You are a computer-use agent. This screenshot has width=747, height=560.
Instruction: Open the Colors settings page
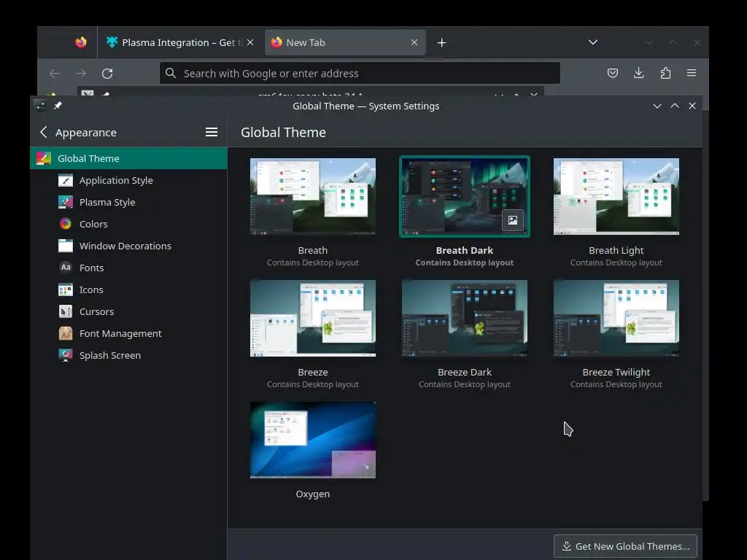tap(128, 225)
